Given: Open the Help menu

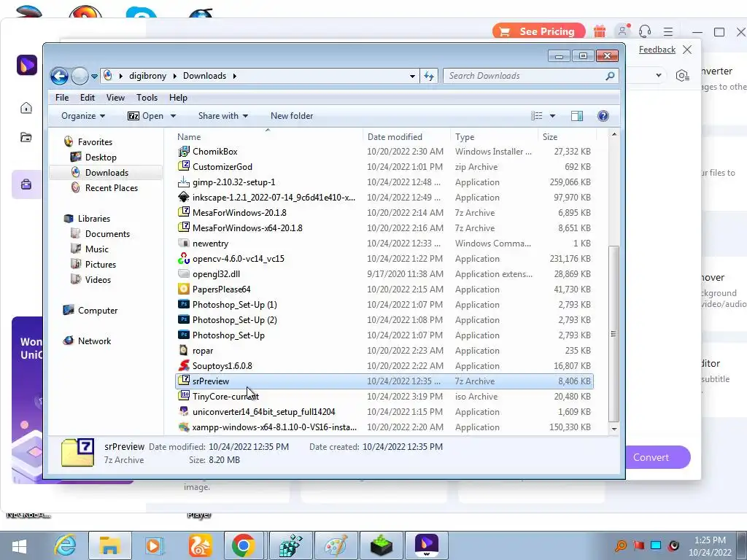Looking at the screenshot, I should point(178,98).
